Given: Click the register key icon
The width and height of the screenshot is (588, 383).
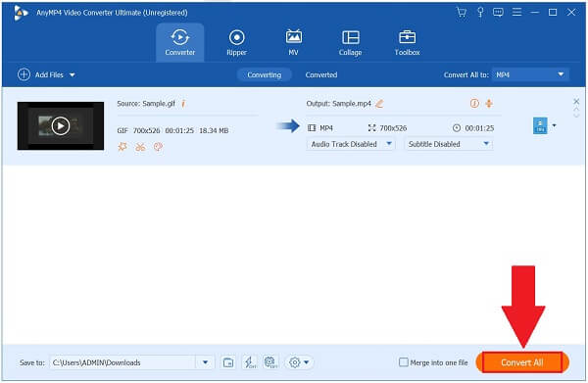Looking at the screenshot, I should point(480,13).
